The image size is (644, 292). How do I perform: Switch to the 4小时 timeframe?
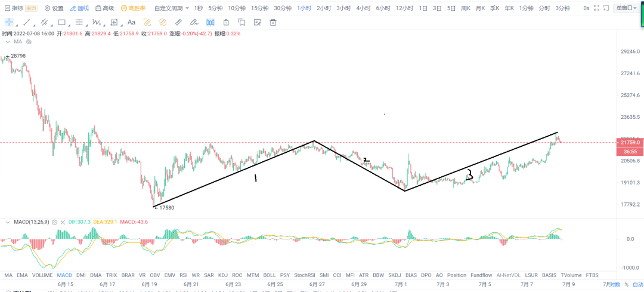363,8
